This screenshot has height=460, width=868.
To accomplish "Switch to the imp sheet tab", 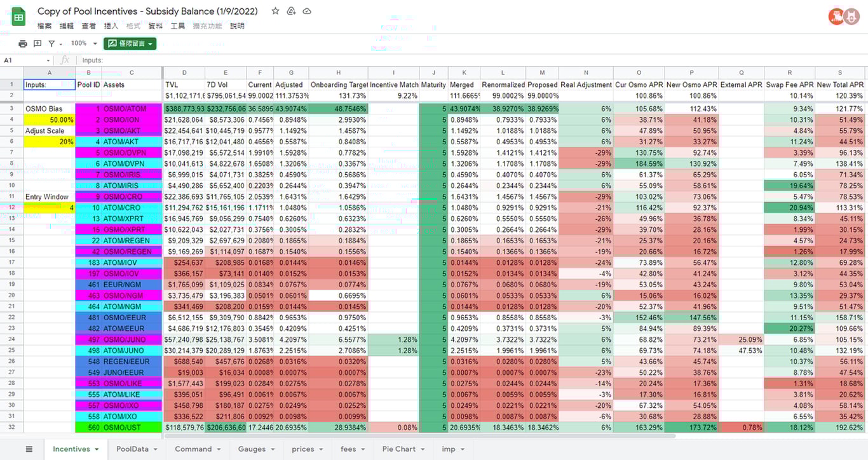I will coord(449,449).
